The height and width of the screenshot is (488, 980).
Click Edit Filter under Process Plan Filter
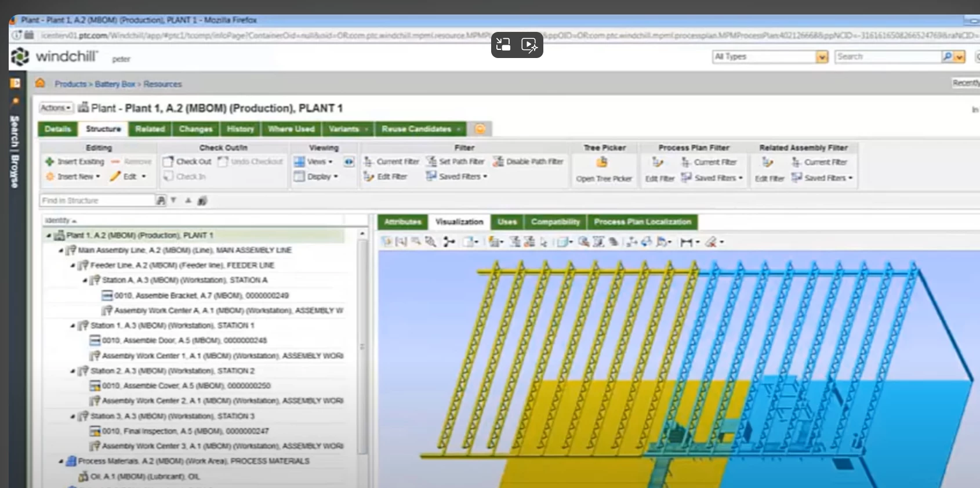click(659, 171)
